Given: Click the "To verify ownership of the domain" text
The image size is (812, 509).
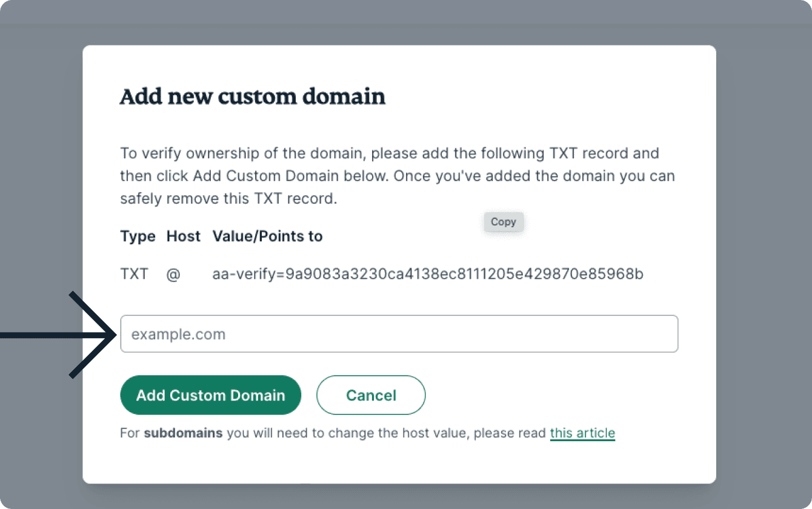Looking at the screenshot, I should 242,153.
